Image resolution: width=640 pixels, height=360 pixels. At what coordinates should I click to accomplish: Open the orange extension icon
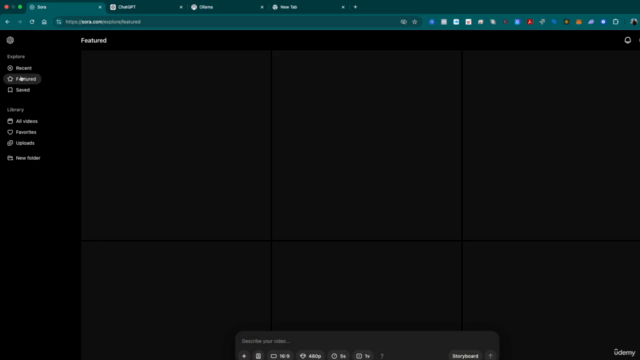click(x=579, y=22)
